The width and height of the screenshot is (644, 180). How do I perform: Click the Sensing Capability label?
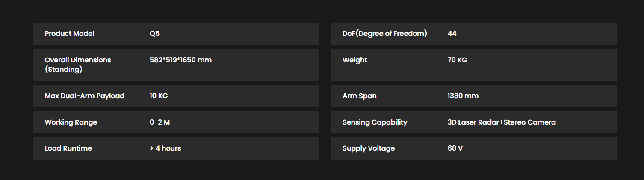(375, 122)
